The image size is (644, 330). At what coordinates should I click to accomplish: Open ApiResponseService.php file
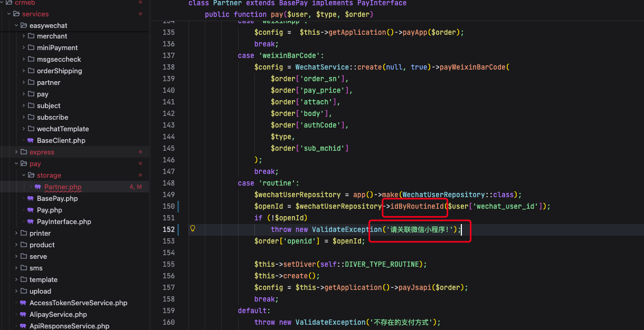pos(69,326)
